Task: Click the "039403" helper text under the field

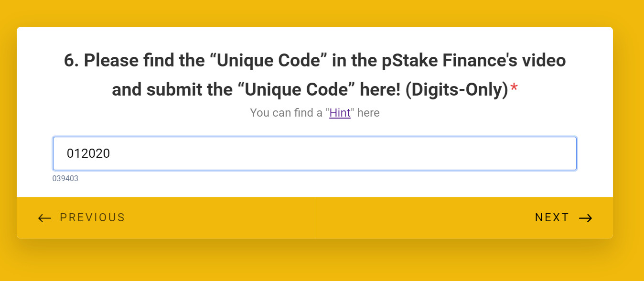Action: pos(65,179)
